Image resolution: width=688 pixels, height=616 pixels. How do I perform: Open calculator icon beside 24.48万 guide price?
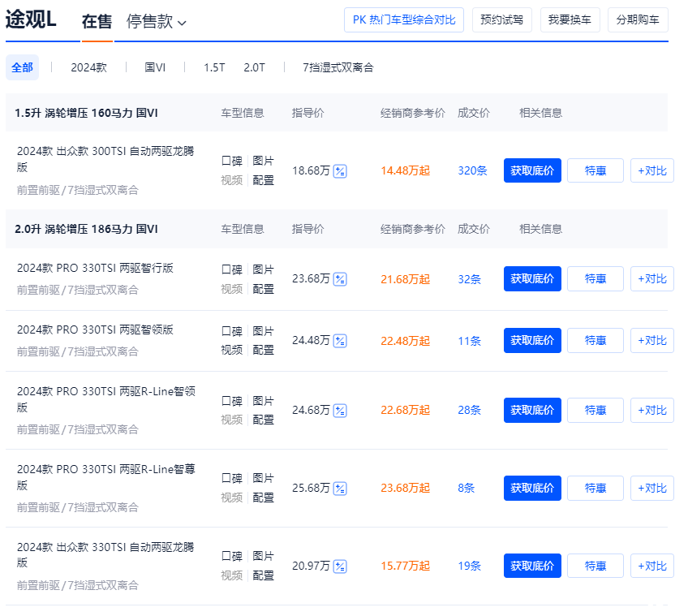(340, 341)
